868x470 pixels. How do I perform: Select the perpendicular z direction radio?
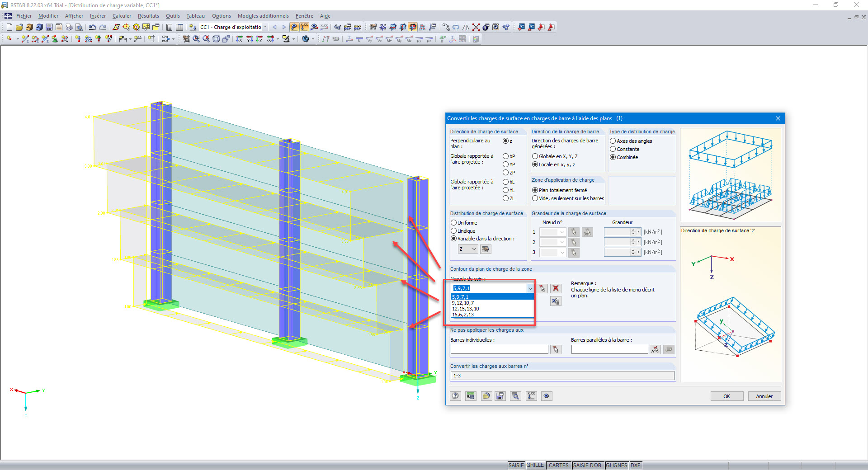(x=506, y=141)
